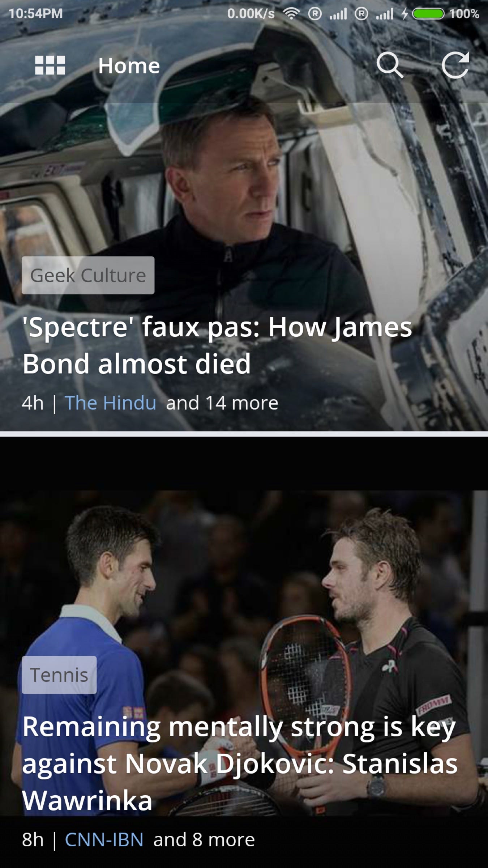This screenshot has height=868, width=488.
Task: Read the Djokovic Wawrinka headline
Action: tap(239, 763)
